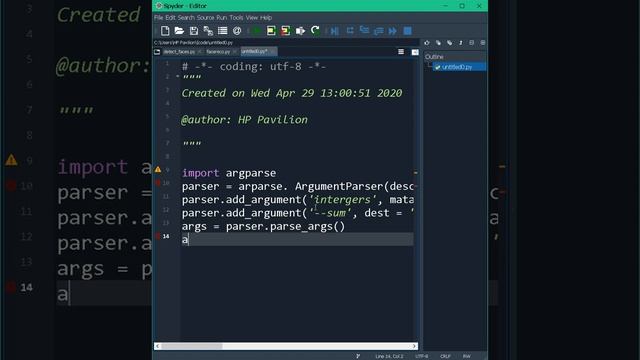Click UTF-8 encoding in status bar
This screenshot has height=360, width=640.
tap(422, 356)
